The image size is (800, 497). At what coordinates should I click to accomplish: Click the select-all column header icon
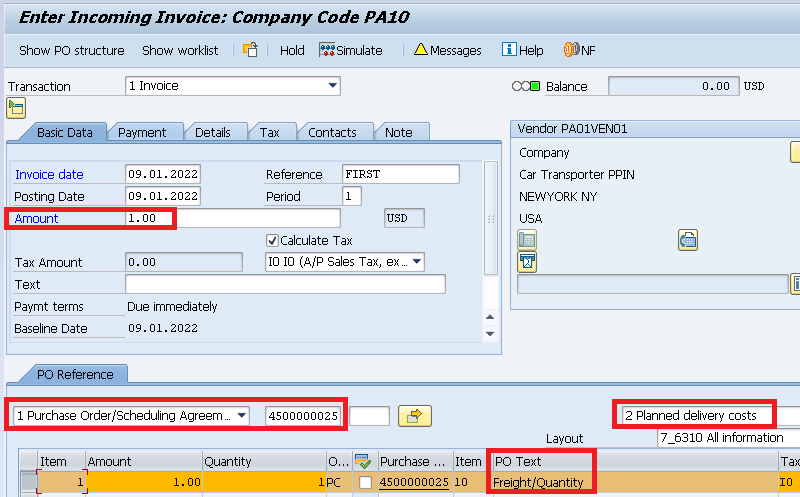click(x=363, y=461)
